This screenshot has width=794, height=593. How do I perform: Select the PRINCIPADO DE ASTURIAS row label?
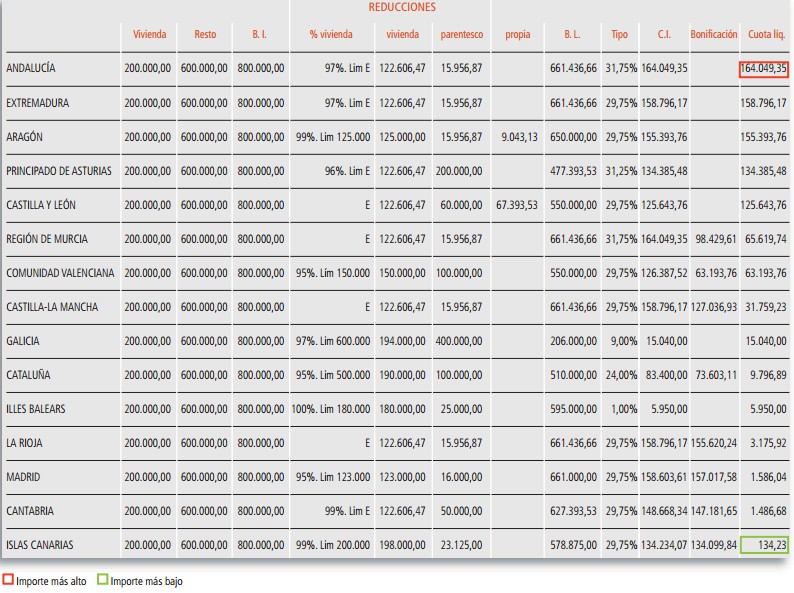pyautogui.click(x=59, y=170)
